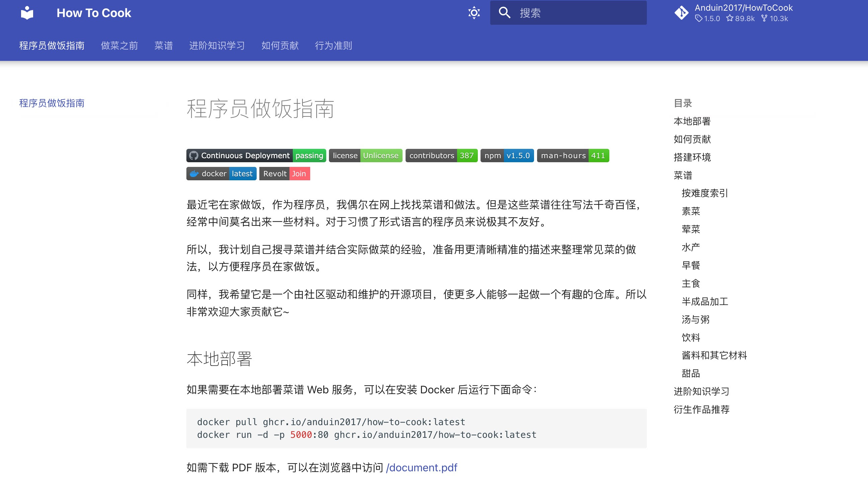Click the 行为准则 navigation tab
The width and height of the screenshot is (868, 485).
click(x=333, y=46)
